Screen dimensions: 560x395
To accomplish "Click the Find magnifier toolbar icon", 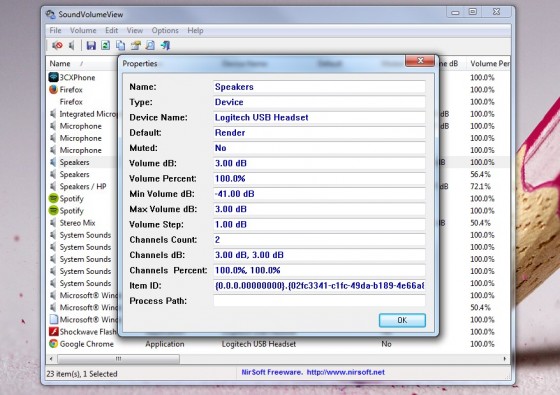I will (x=150, y=45).
